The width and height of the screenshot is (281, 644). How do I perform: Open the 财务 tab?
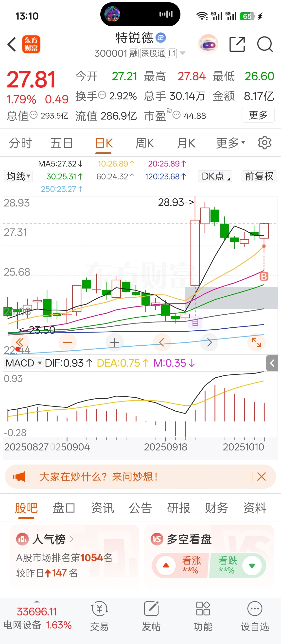(x=217, y=508)
